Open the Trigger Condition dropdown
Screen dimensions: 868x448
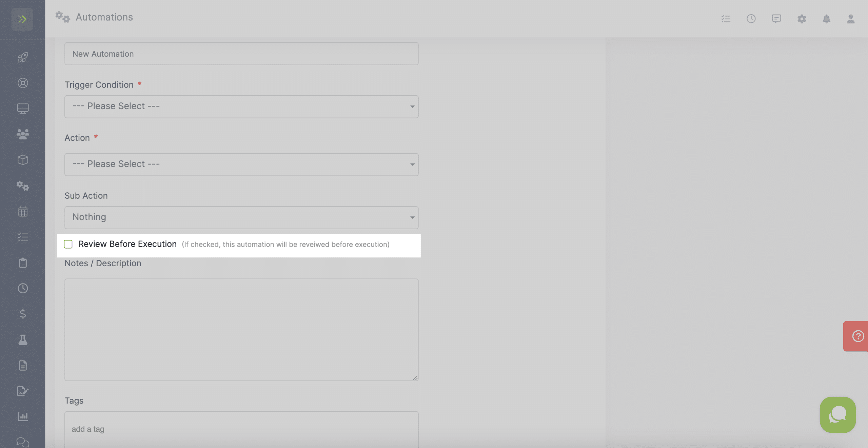tap(241, 106)
